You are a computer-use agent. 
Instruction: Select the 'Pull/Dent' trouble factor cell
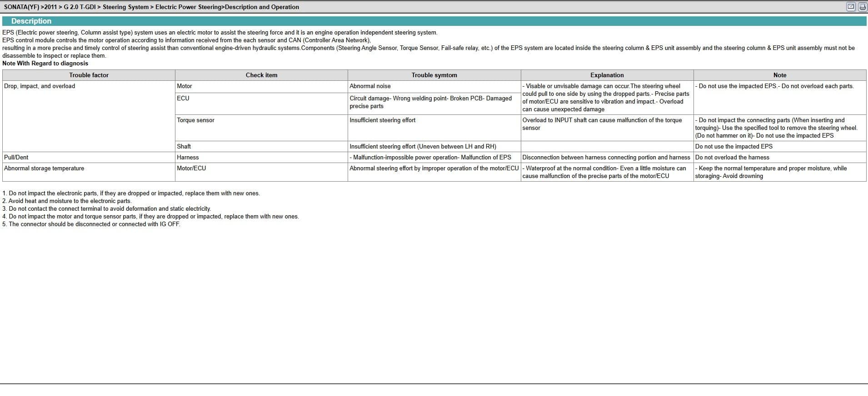[16, 158]
